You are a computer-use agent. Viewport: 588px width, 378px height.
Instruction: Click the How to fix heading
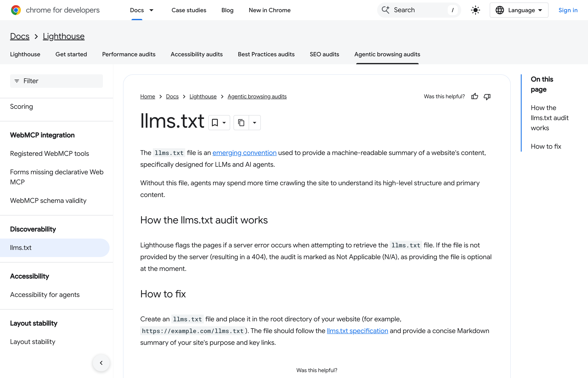[163, 294]
